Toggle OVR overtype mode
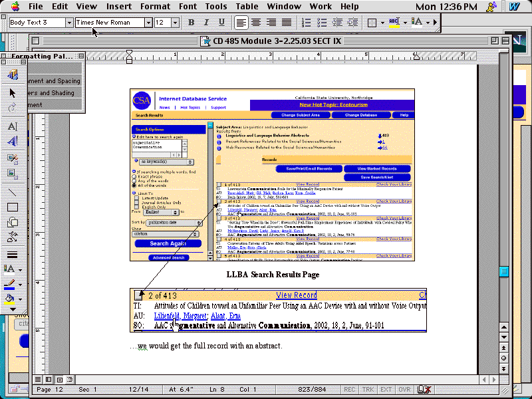Viewport: 532px width, 399px height. [404, 390]
